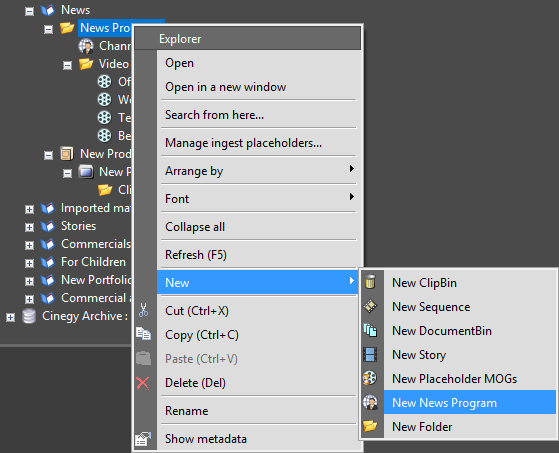559x453 pixels.
Task: Select the News tree item label
Action: tap(75, 10)
